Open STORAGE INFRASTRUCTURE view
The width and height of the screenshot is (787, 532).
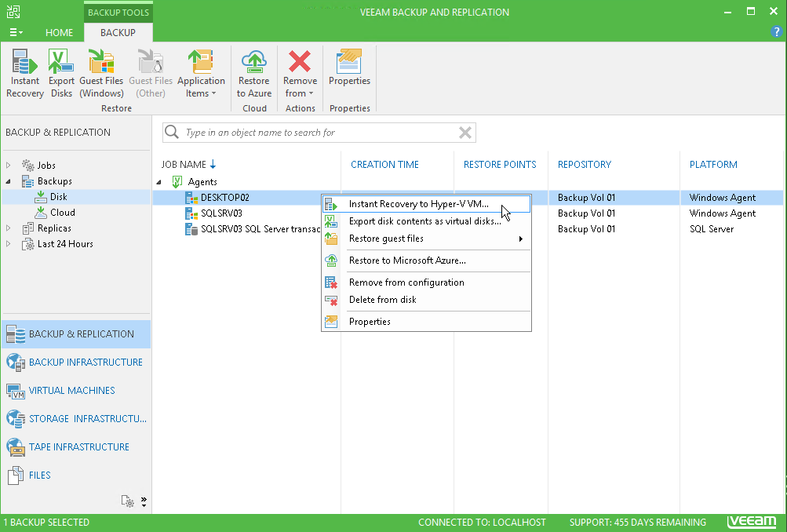76,418
